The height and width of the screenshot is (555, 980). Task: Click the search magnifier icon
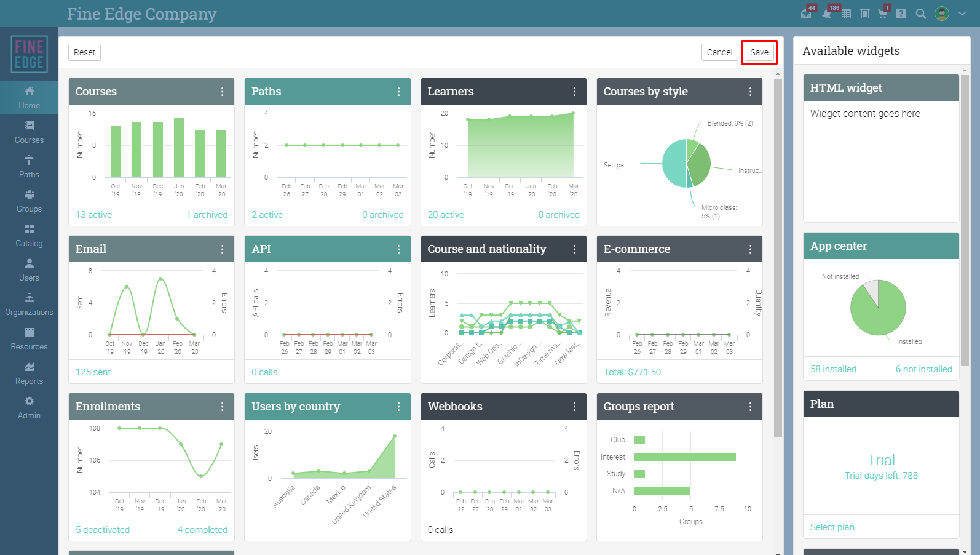pyautogui.click(x=921, y=14)
